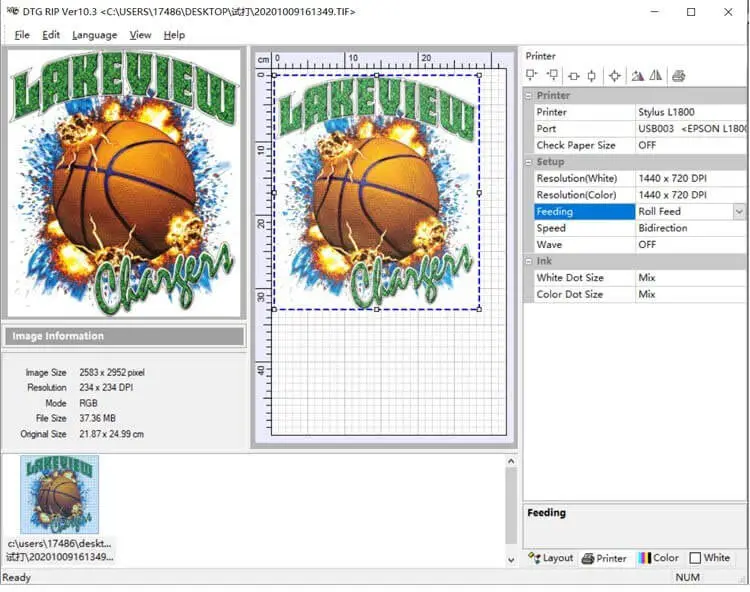
Task: Click the bottom-right resize handle of layout image
Action: (479, 309)
